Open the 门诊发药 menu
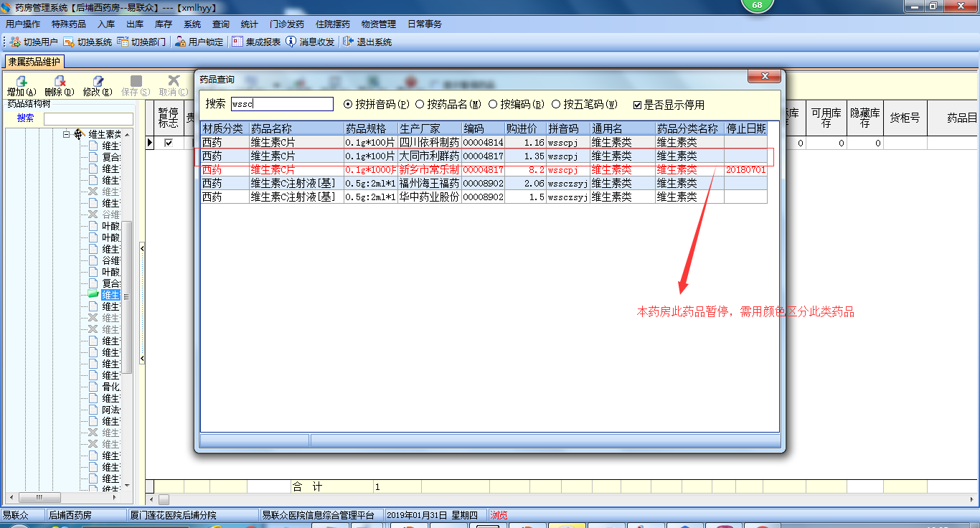The height and width of the screenshot is (528, 980). tap(287, 24)
